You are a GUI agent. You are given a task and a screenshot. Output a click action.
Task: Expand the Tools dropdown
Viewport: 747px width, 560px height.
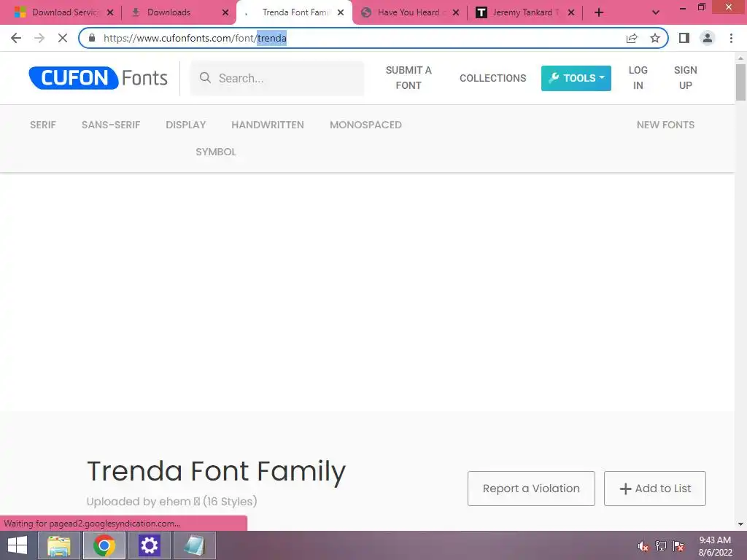[576, 78]
